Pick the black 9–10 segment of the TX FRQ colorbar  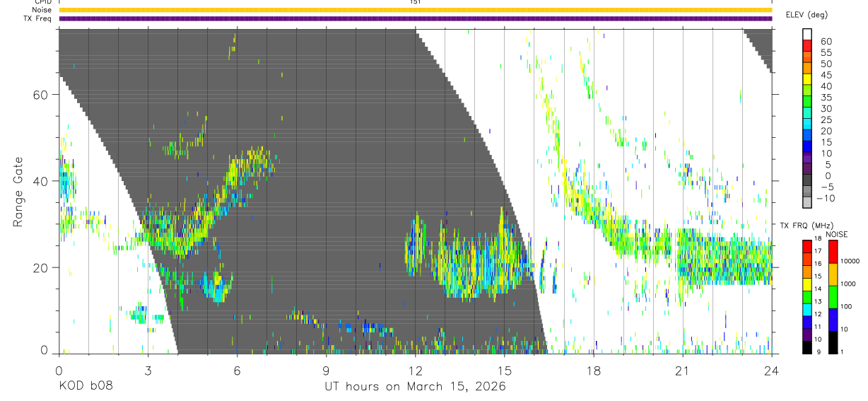(x=807, y=347)
